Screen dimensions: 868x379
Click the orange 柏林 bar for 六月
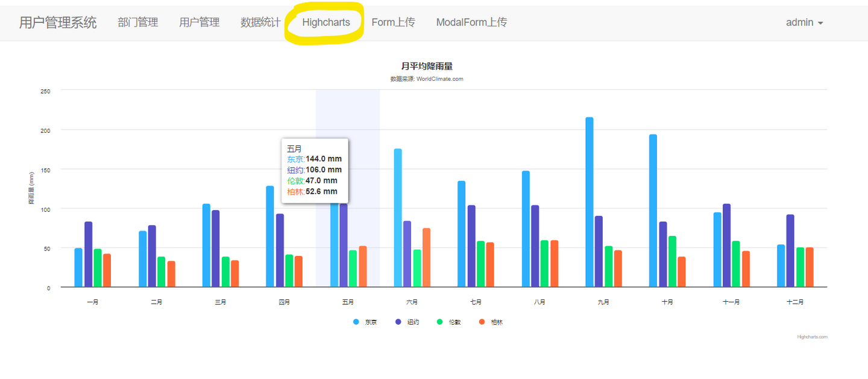(427, 256)
